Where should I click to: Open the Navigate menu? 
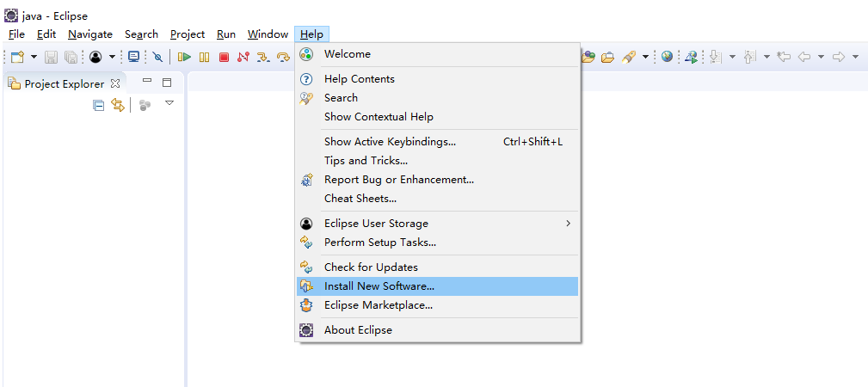point(90,34)
